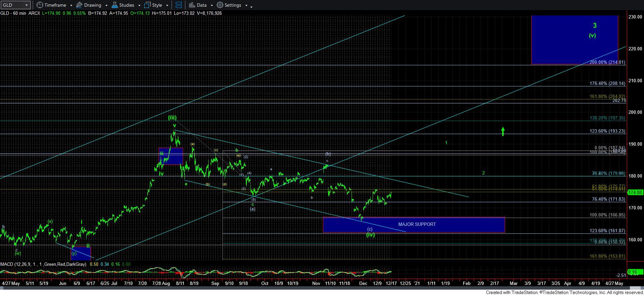Select the white (b) label near November

tap(328, 154)
